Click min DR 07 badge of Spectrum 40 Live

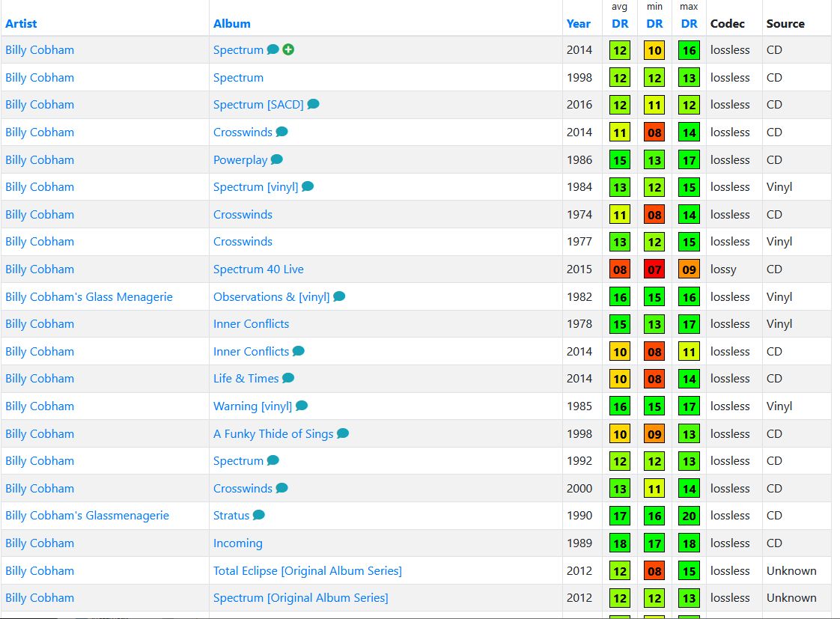click(x=654, y=269)
